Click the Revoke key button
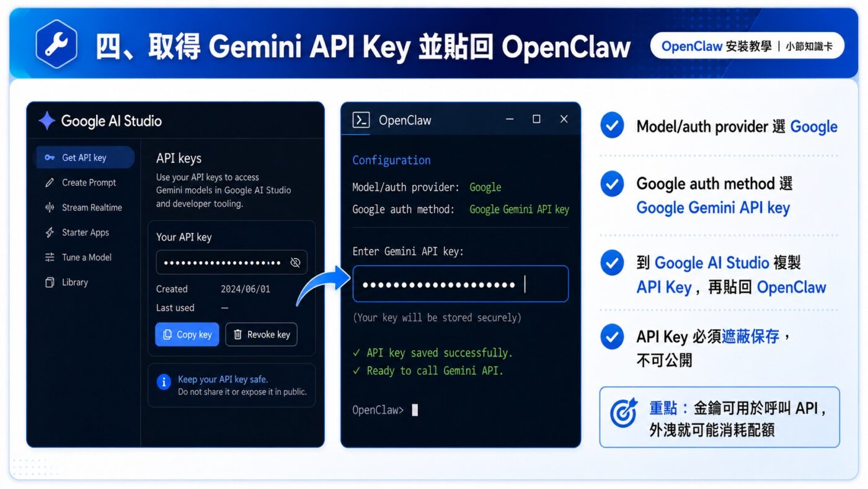 (x=261, y=334)
